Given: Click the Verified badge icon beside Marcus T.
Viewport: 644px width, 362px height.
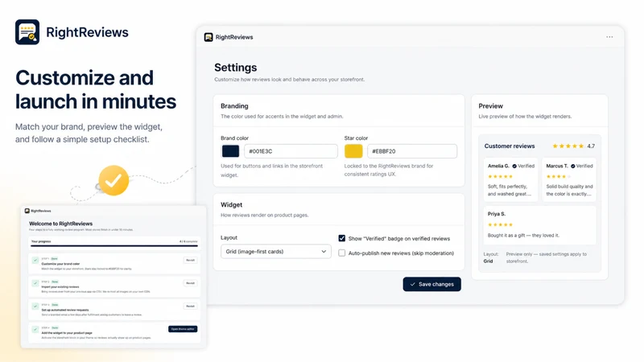Looking at the screenshot, I should pos(572,167).
